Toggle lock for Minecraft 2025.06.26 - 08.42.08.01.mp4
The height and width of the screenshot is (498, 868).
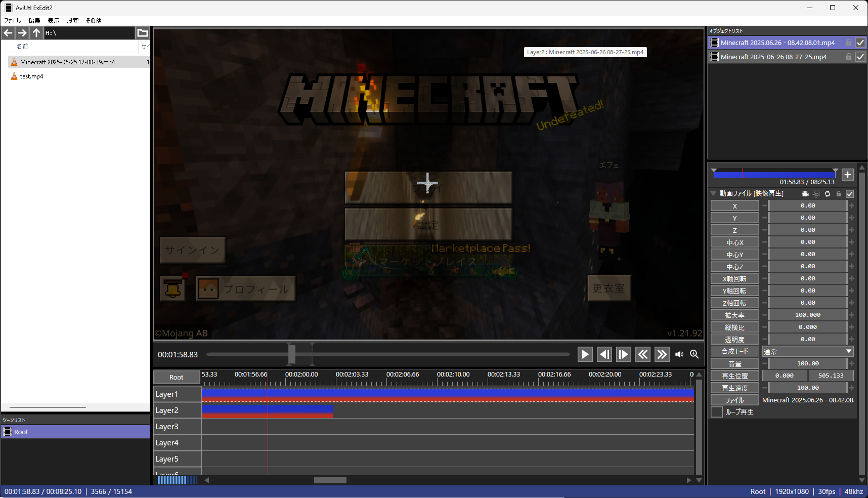849,43
